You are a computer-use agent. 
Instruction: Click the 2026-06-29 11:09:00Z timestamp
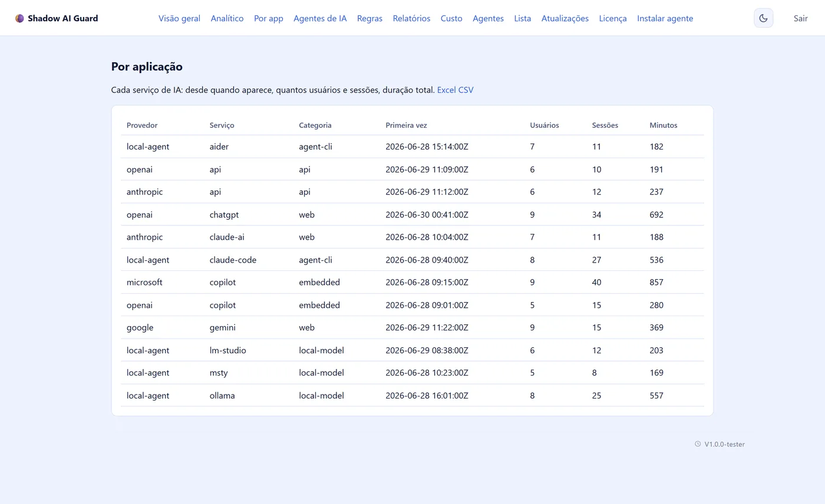point(427,170)
